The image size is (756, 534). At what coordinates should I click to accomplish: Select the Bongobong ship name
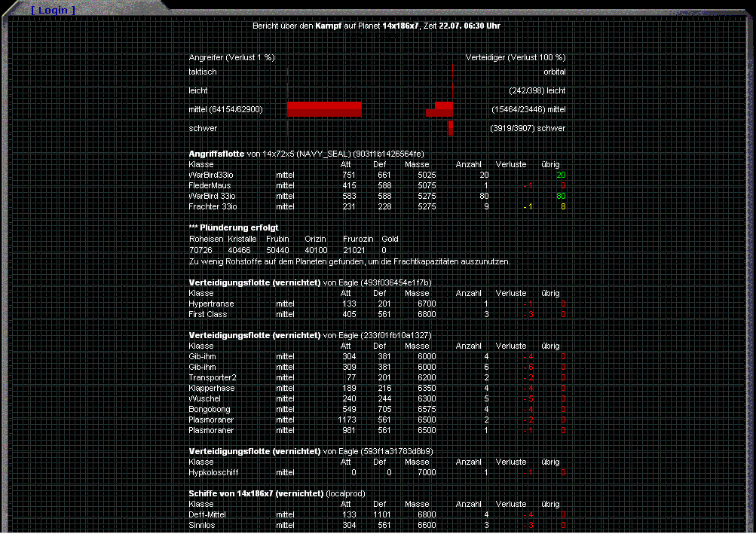(210, 410)
